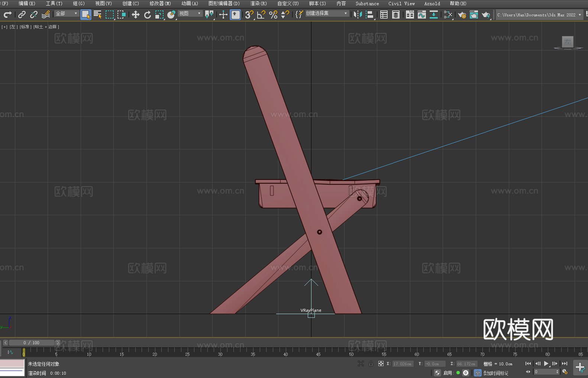This screenshot has height=378, width=588.
Task: Select the Unlink selection tool
Action: pyautogui.click(x=34, y=14)
